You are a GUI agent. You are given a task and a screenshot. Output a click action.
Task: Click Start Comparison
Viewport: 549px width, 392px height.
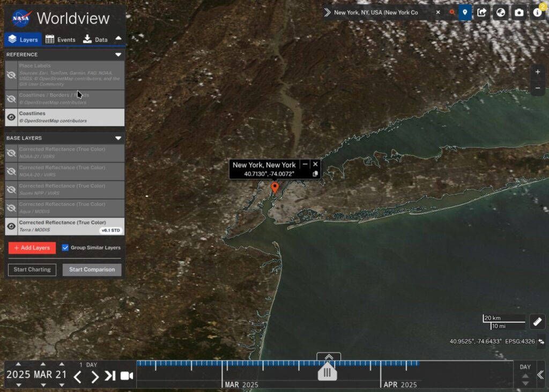click(x=92, y=269)
